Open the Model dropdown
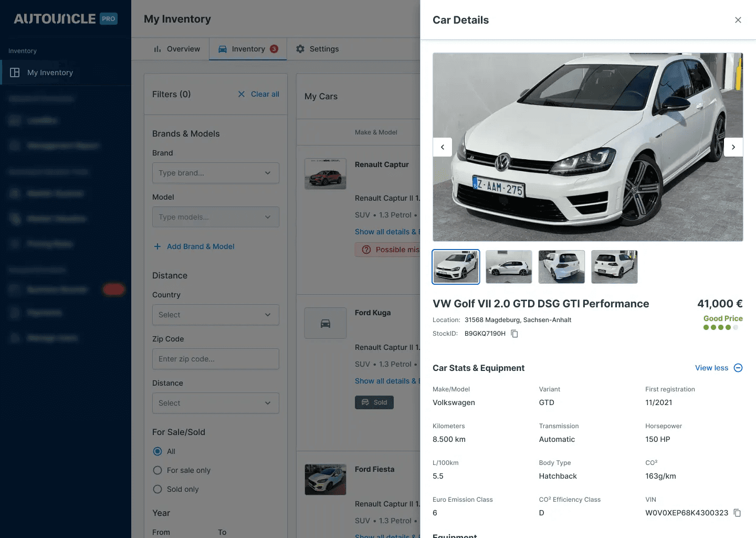Viewport: 756px width, 538px height. click(x=216, y=217)
